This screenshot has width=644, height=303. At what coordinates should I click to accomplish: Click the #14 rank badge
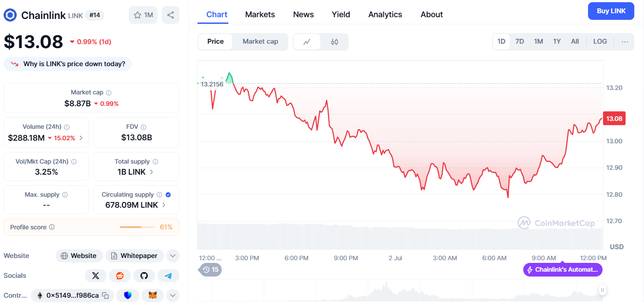[95, 15]
